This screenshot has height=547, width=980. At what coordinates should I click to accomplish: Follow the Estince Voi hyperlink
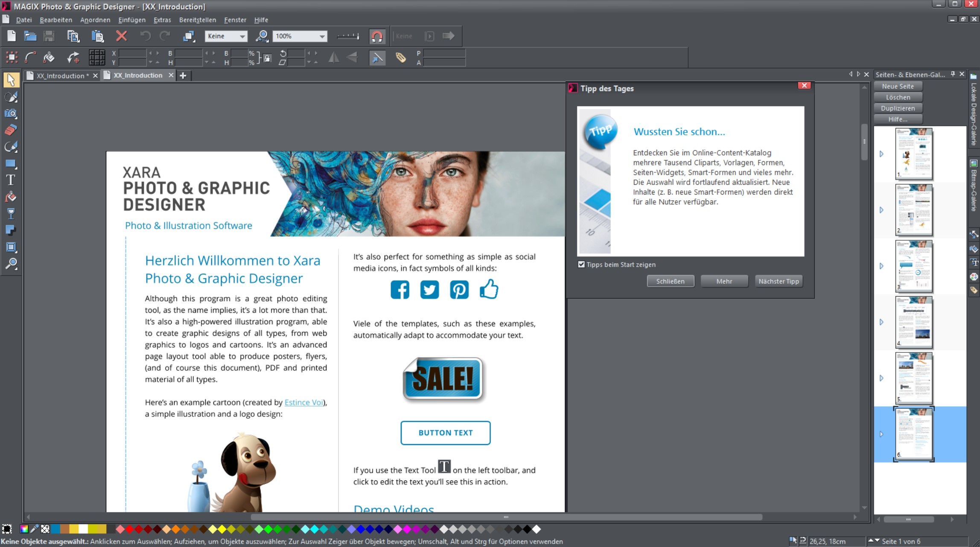coord(303,402)
